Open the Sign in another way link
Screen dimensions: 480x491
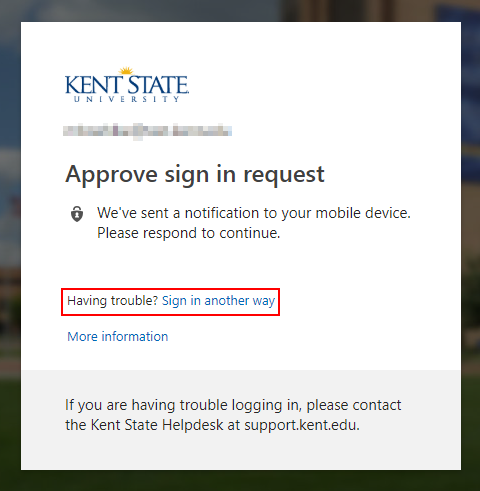click(x=218, y=301)
